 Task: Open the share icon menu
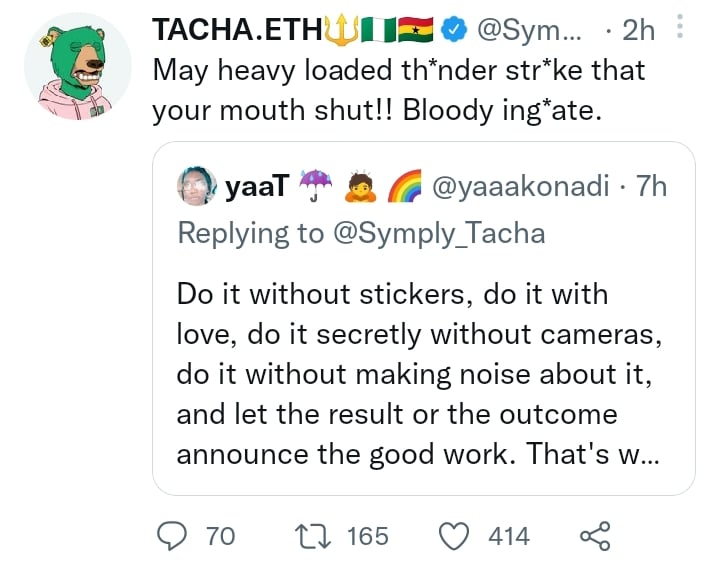(595, 536)
